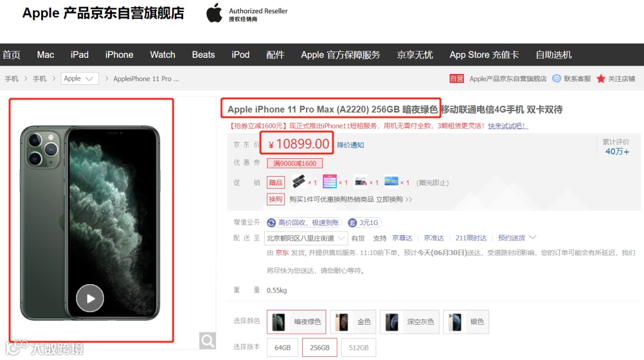Click the Apple logo Authorized Reseller badge

[247, 14]
